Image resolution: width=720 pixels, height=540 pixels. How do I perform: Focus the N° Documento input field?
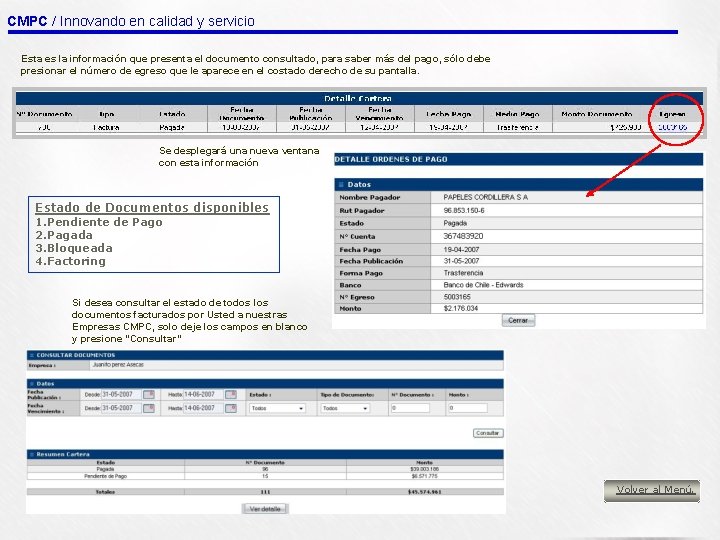point(410,408)
